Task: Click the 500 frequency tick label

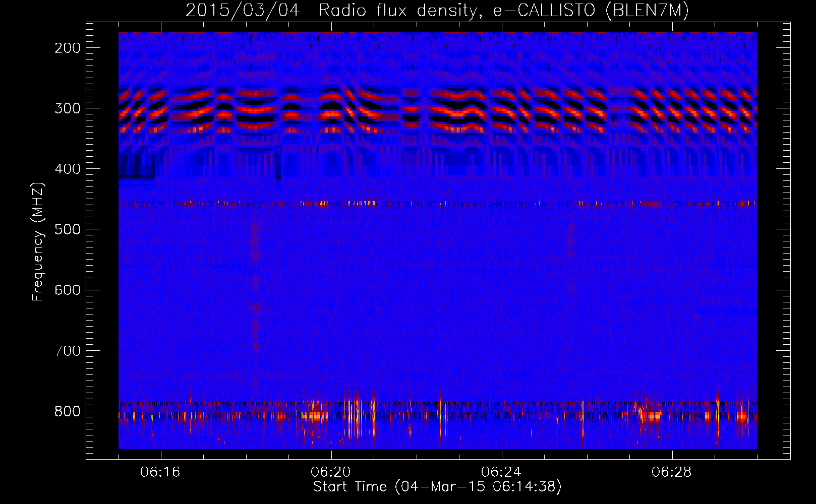Action: click(68, 229)
